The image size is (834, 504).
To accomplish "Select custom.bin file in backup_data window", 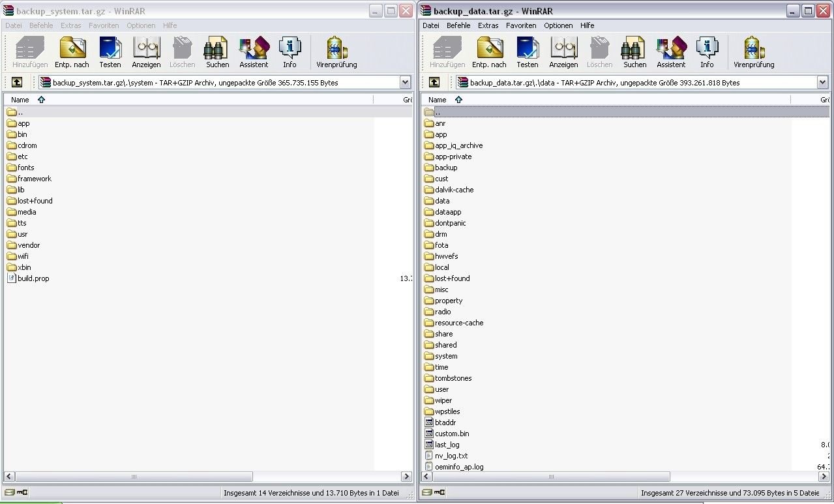I will coord(447,434).
